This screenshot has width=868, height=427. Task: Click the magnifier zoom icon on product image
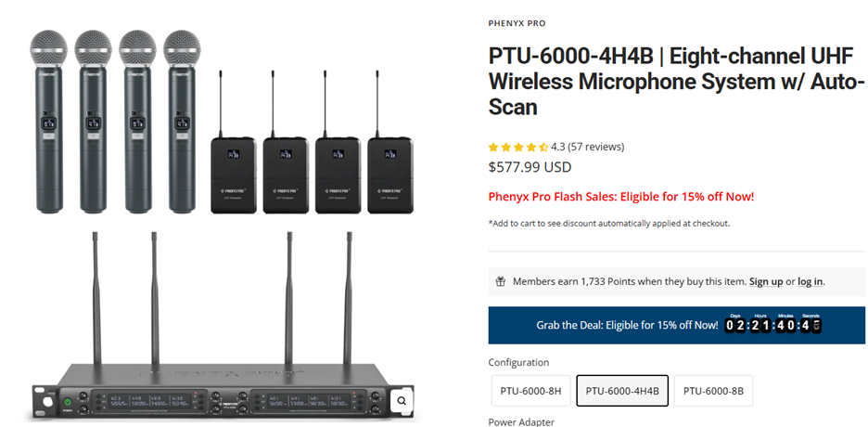[402, 400]
